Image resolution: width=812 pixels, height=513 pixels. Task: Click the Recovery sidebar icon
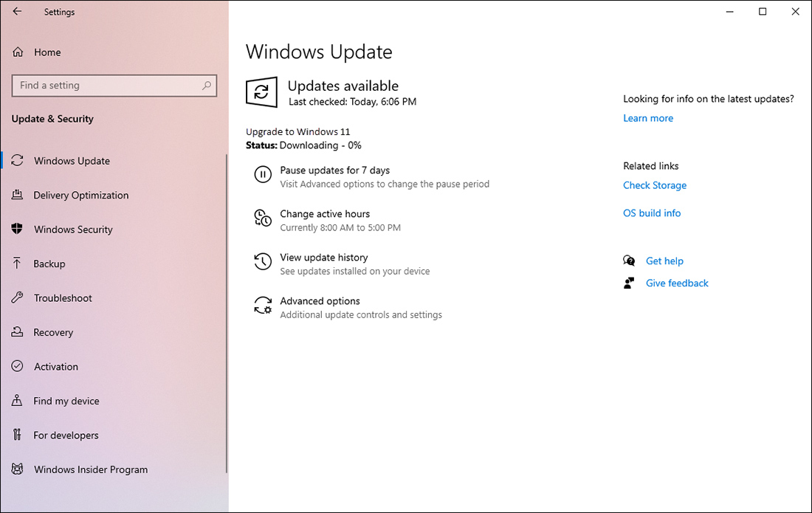click(16, 332)
